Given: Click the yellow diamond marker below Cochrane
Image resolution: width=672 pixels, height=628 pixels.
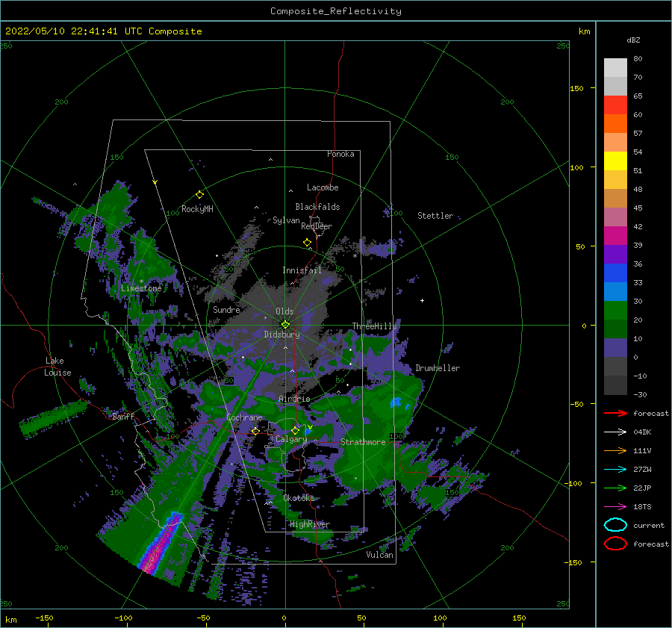Looking at the screenshot, I should [x=255, y=432].
